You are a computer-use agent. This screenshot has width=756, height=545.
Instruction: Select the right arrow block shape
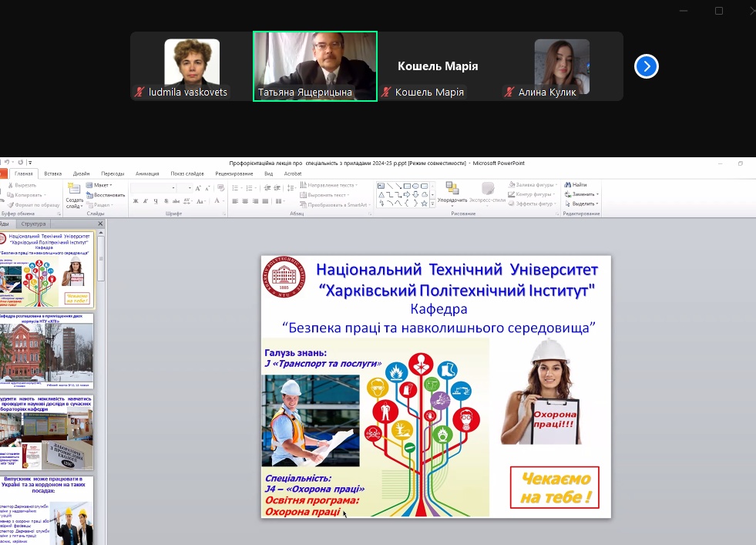(x=407, y=194)
